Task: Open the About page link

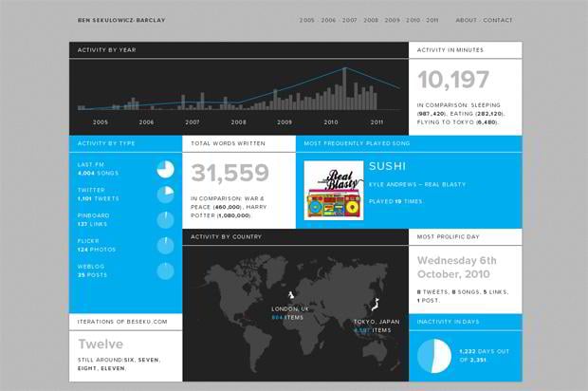Action: pos(466,20)
